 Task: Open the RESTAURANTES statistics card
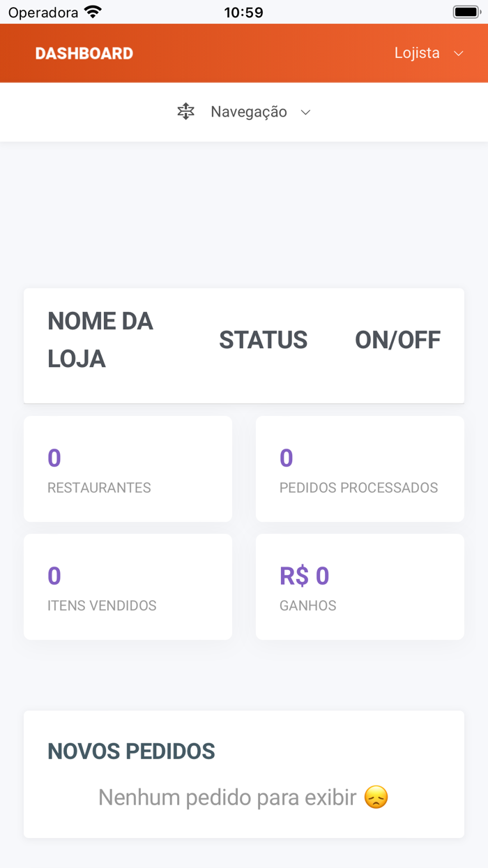click(128, 469)
